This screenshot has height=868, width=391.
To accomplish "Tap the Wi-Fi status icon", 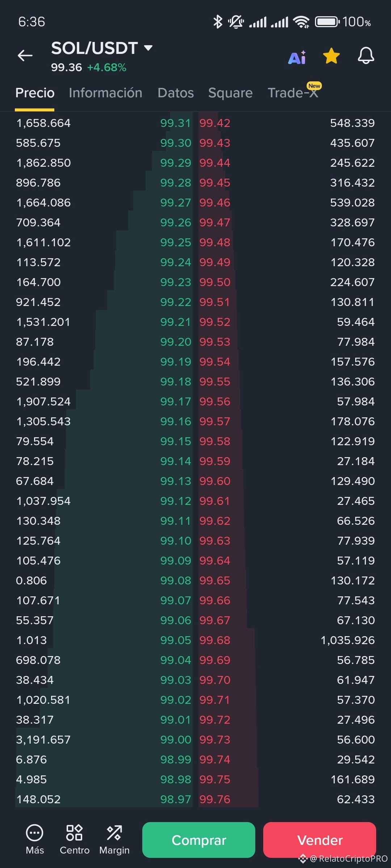I will pos(301,22).
